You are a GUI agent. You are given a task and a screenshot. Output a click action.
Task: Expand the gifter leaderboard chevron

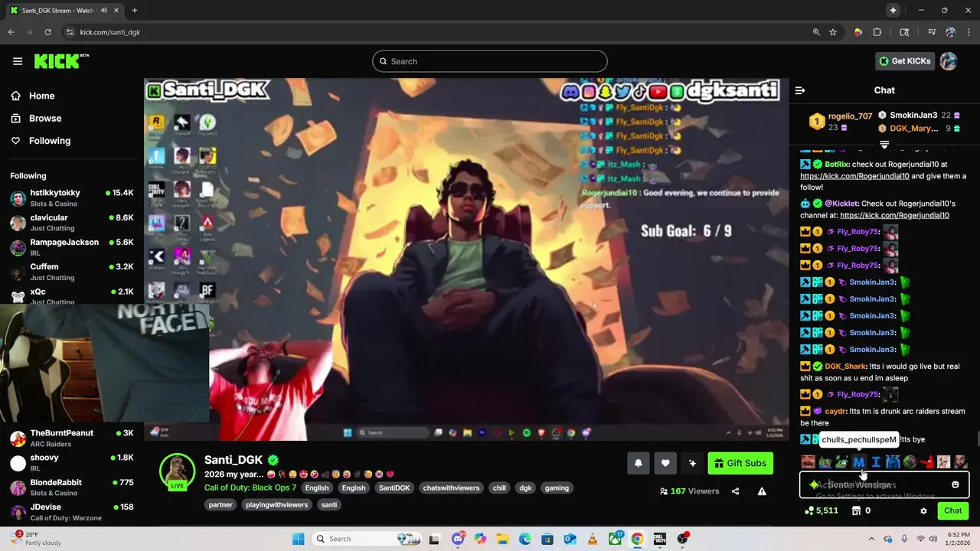(884, 144)
